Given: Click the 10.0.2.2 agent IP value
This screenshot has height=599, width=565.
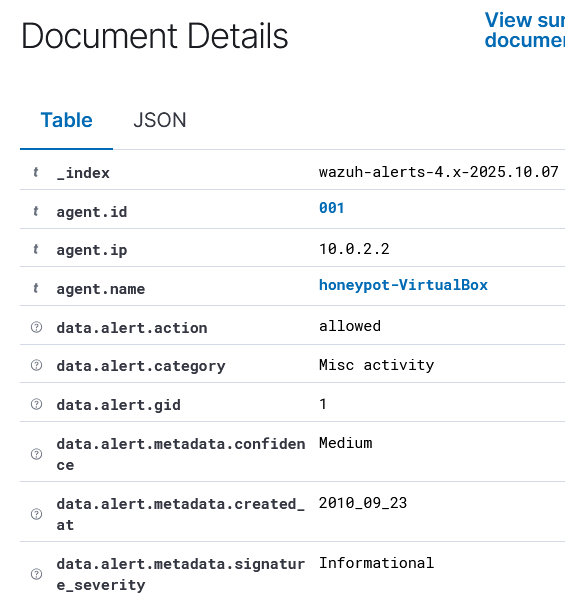Looking at the screenshot, I should (354, 249).
